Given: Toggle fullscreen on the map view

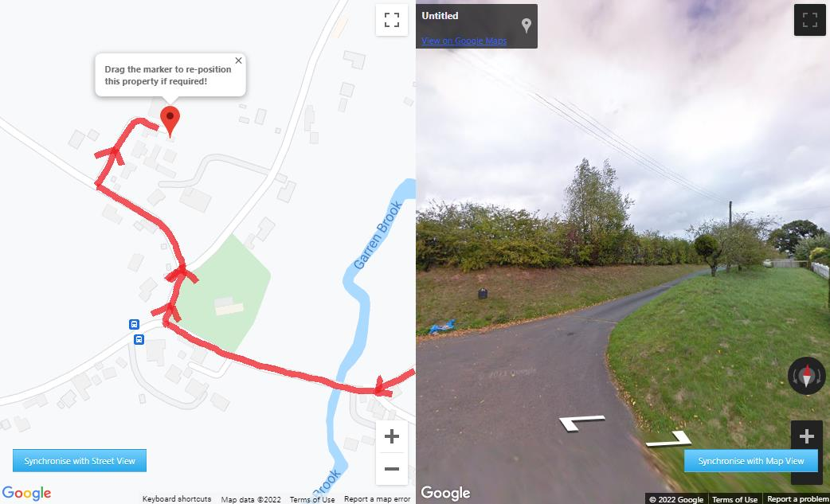Looking at the screenshot, I should click(x=392, y=20).
